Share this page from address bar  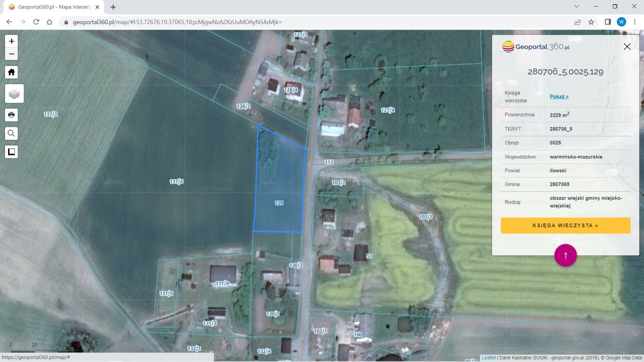[x=578, y=22]
